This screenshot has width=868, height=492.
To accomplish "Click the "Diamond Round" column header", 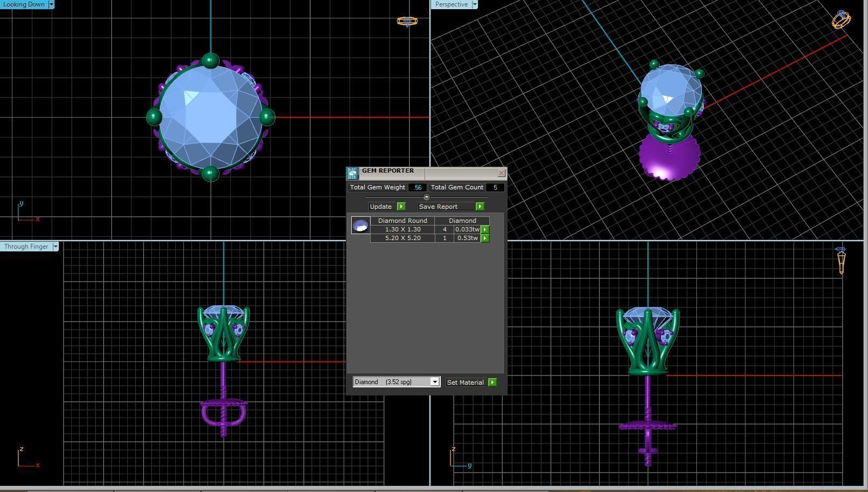I will [x=402, y=221].
